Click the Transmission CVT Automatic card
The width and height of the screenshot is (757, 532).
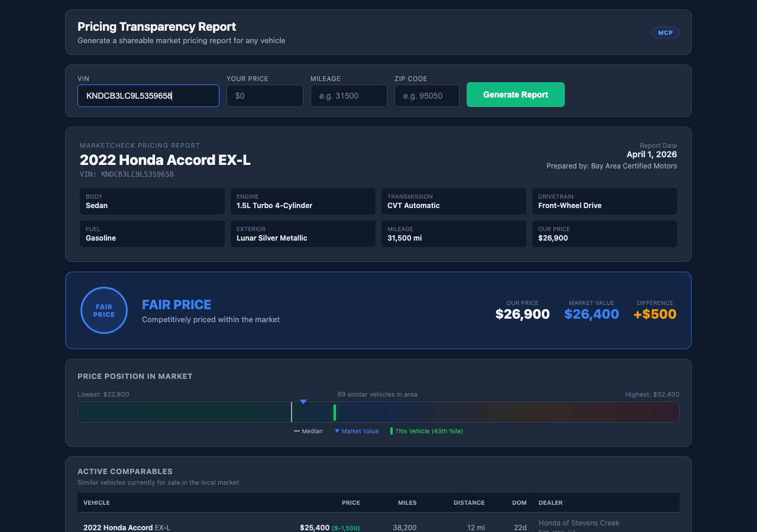click(454, 202)
